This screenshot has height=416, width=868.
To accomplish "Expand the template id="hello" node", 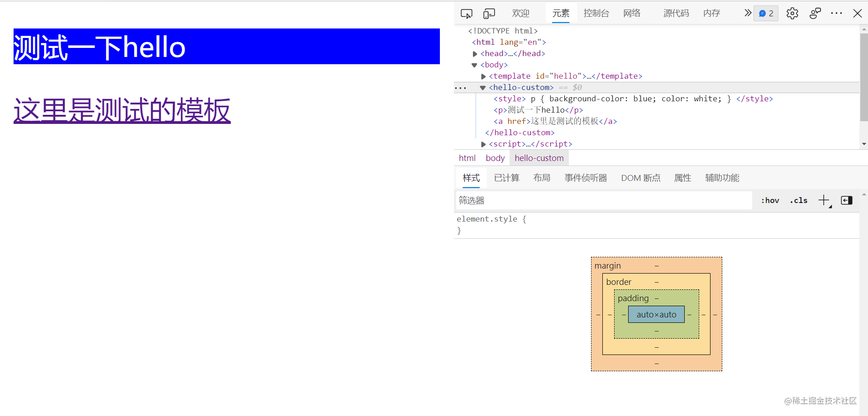I will pos(483,76).
